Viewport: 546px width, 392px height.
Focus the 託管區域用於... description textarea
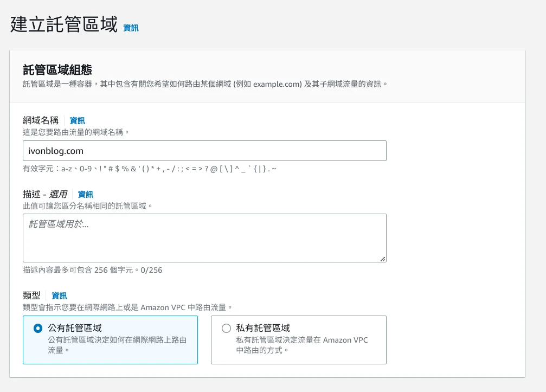click(x=204, y=237)
